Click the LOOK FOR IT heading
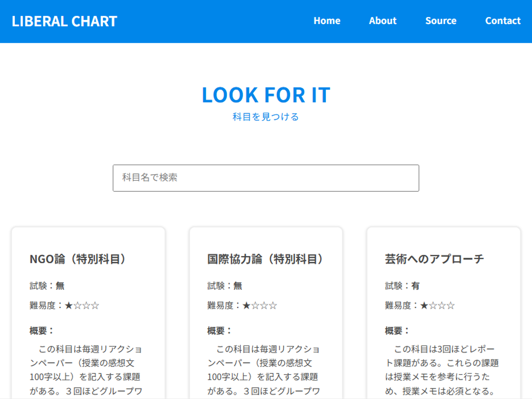The width and height of the screenshot is (532, 399). [x=266, y=95]
